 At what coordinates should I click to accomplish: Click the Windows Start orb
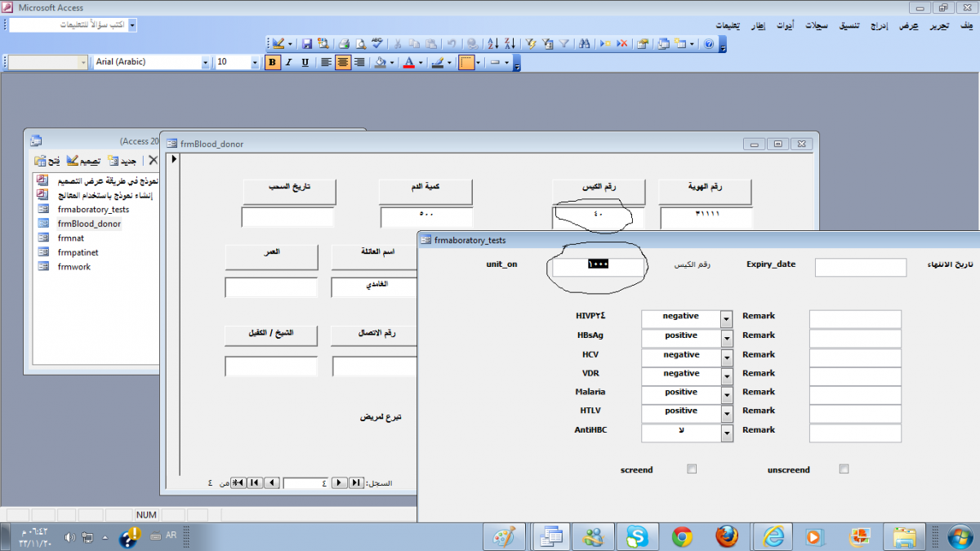point(960,536)
